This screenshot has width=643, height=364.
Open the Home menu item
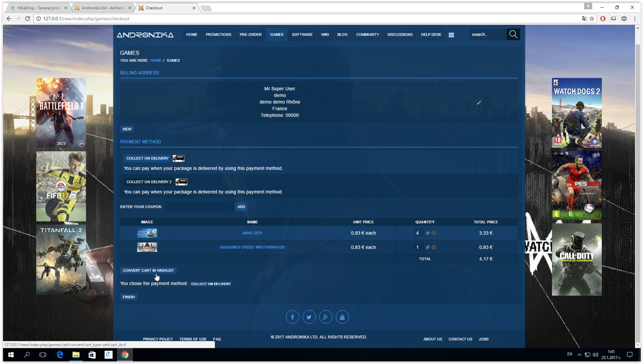pos(192,35)
